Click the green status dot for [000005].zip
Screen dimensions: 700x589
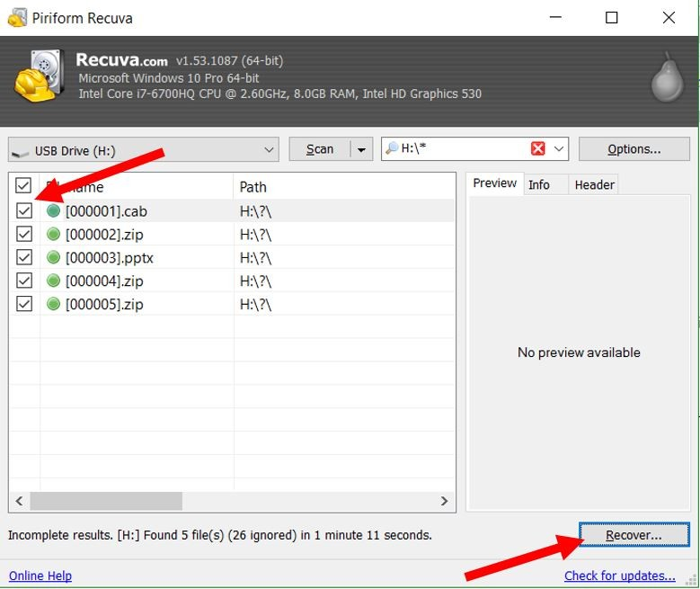(x=53, y=303)
